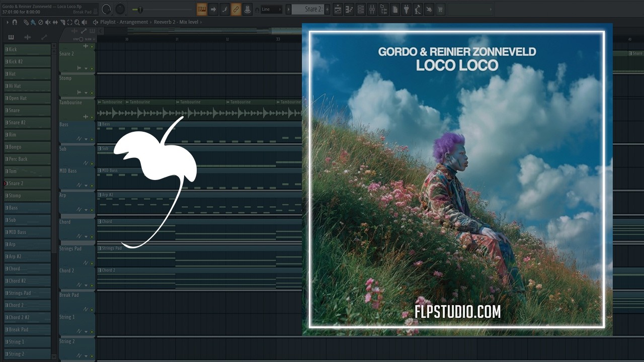This screenshot has height=362, width=644.
Task: Click the first round knob in top bar
Action: click(106, 9)
